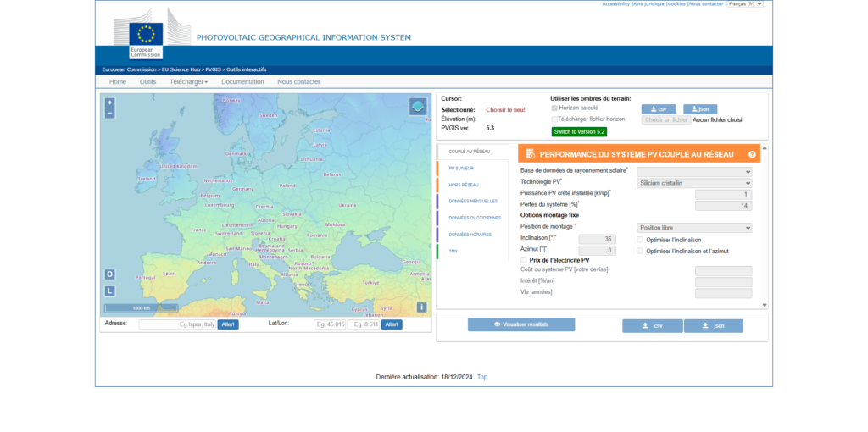
Task: Enable Prix de l'électricité PV checkbox
Action: (524, 260)
